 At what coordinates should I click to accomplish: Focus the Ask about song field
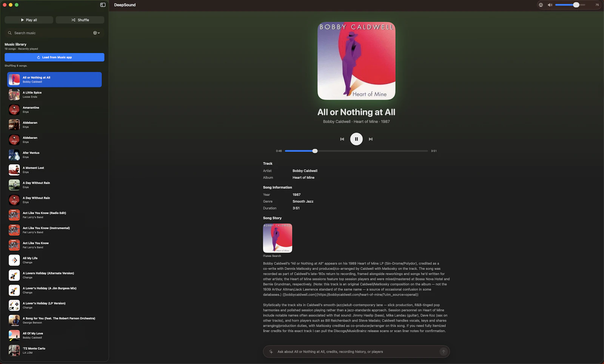pyautogui.click(x=356, y=352)
